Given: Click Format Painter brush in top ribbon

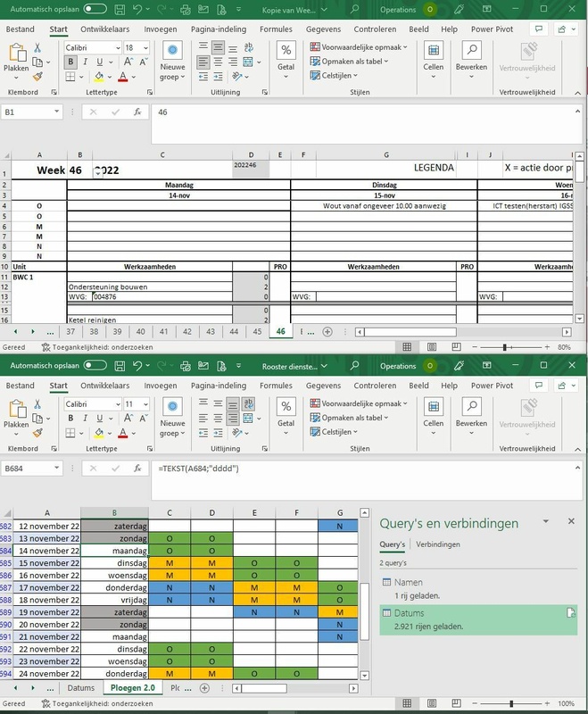Looking at the screenshot, I should (37, 77).
